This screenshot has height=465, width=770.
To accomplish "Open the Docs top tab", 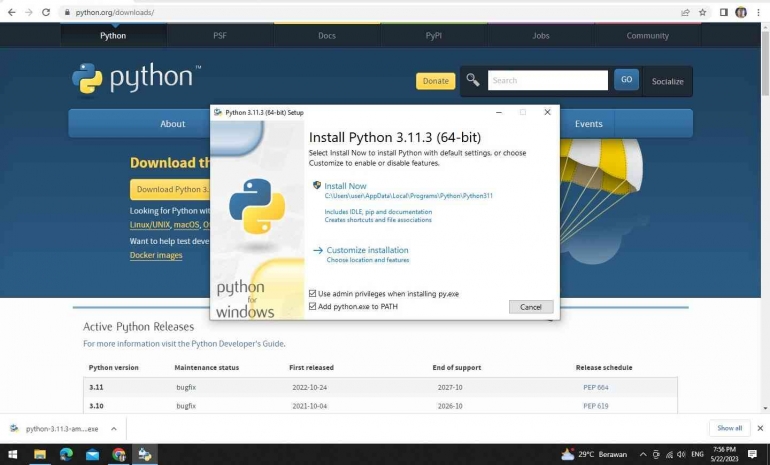I will point(327,35).
